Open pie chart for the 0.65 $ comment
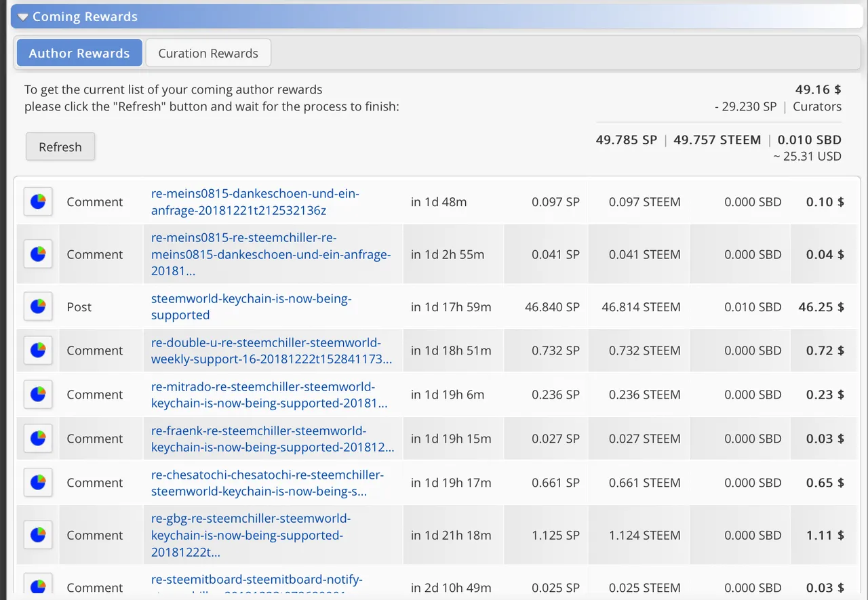 (x=38, y=483)
